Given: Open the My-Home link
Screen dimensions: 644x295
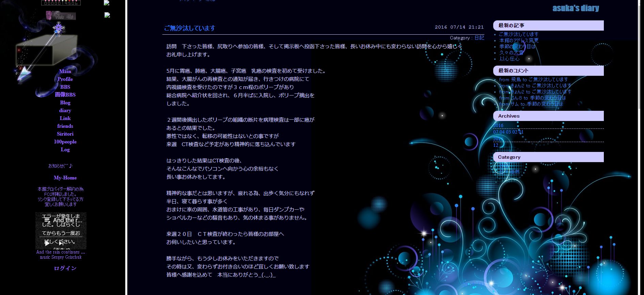Looking at the screenshot, I should click(65, 178).
